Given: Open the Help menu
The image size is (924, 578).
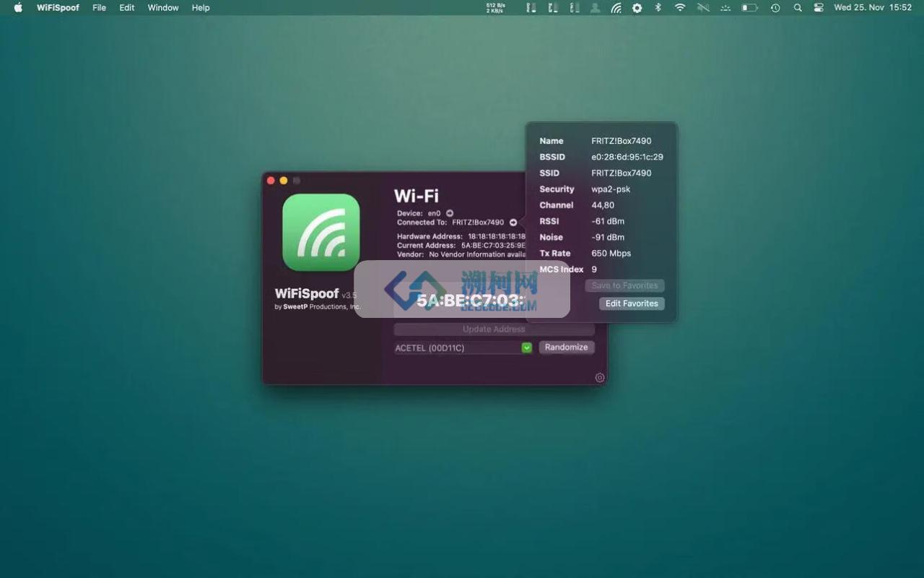Looking at the screenshot, I should [x=201, y=7].
